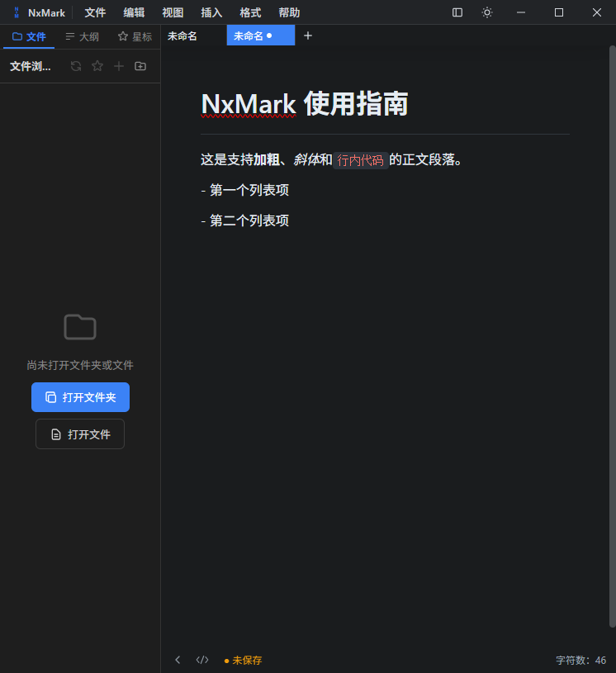The image size is (616, 673).
Task: Create new file with plus icon
Action: coord(119,66)
